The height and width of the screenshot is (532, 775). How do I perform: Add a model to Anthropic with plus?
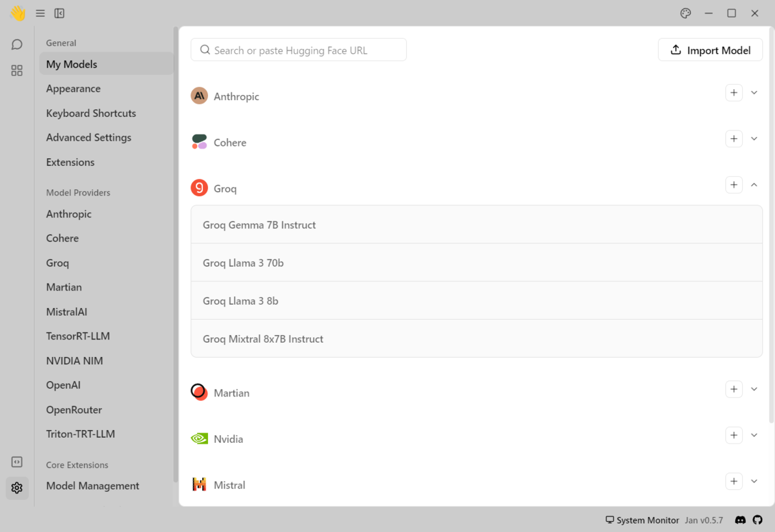tap(734, 93)
